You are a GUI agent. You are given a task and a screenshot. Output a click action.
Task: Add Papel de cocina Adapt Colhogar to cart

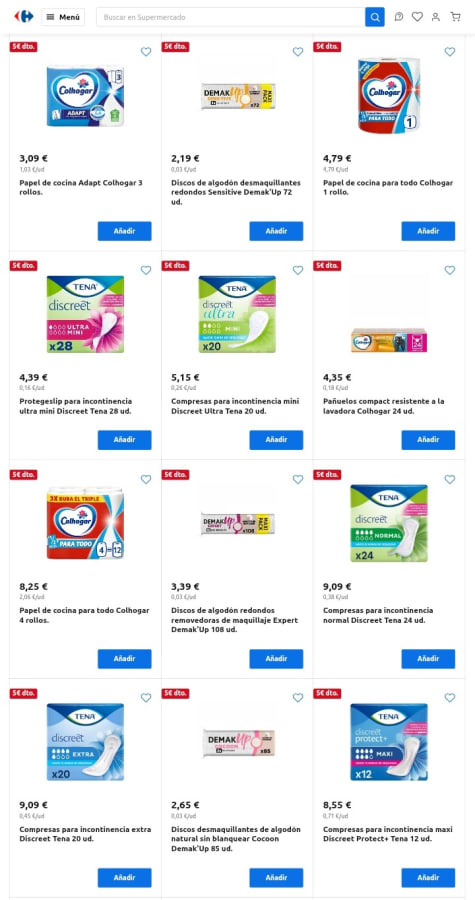(x=124, y=231)
